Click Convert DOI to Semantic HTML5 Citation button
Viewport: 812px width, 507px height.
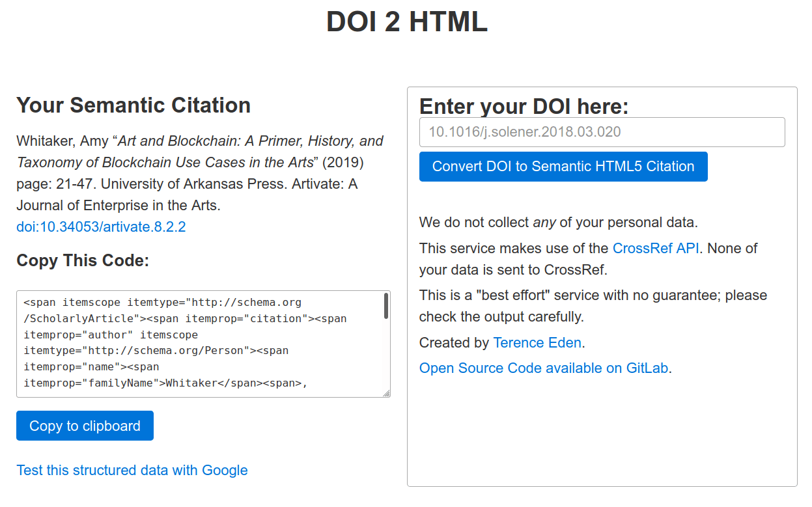[x=563, y=167]
